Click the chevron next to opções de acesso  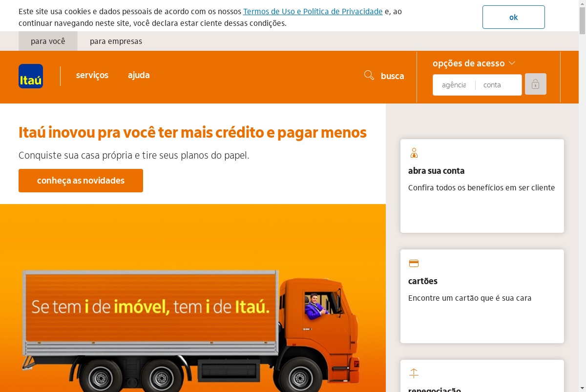pyautogui.click(x=512, y=63)
